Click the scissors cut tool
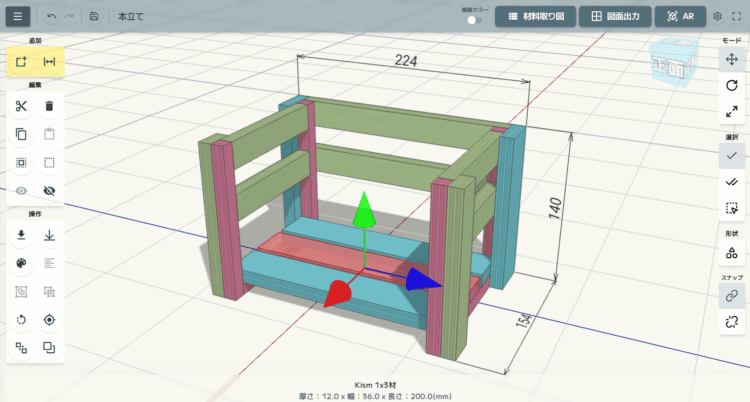The image size is (750, 402). tap(21, 106)
